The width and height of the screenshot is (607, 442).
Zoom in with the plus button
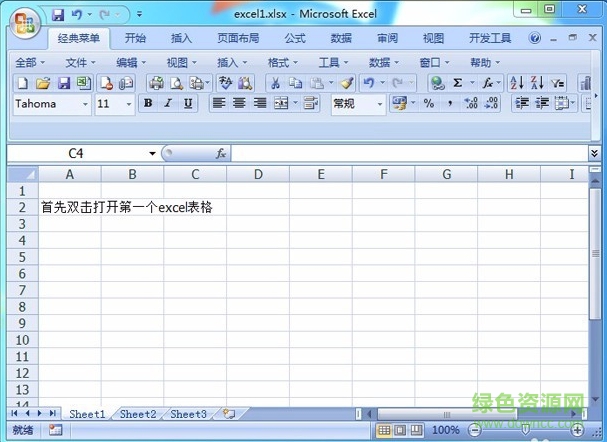[x=577, y=430]
